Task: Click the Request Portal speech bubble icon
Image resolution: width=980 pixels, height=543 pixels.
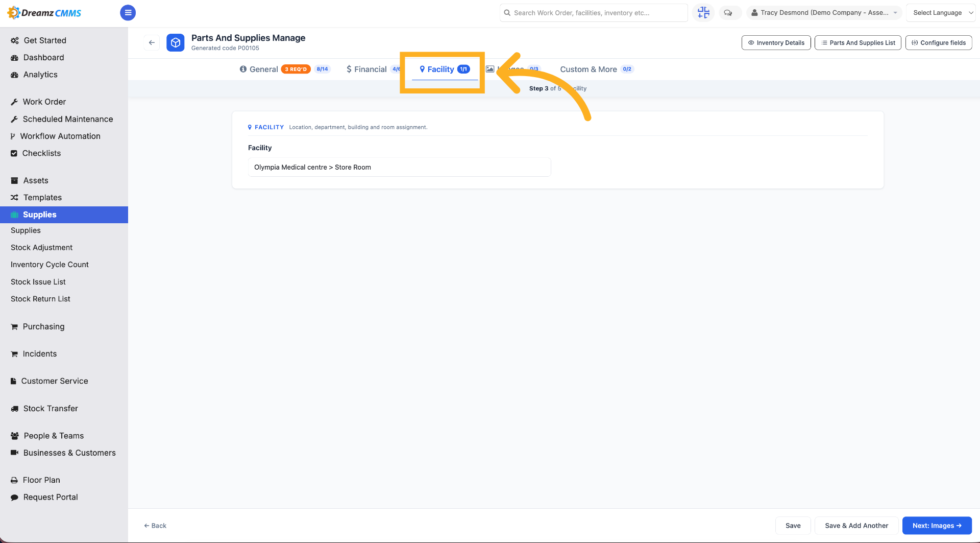Action: click(x=15, y=497)
